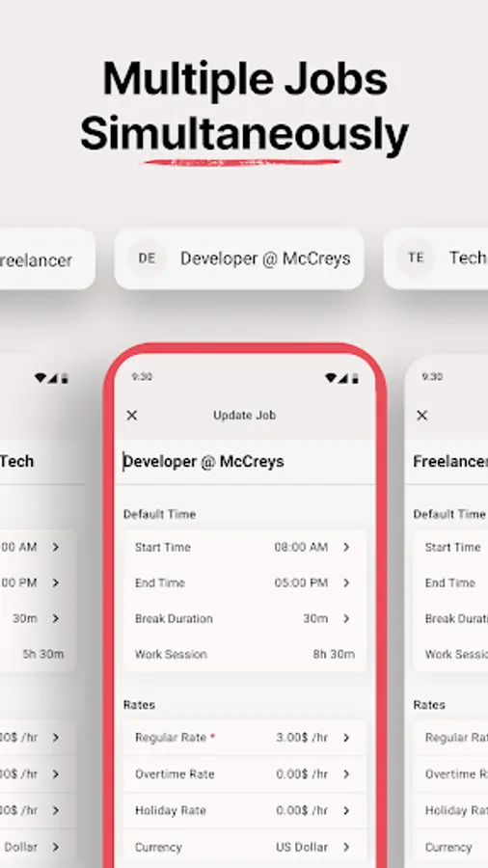
Task: Edit the Developer @ McCreys job name field
Action: (x=245, y=462)
